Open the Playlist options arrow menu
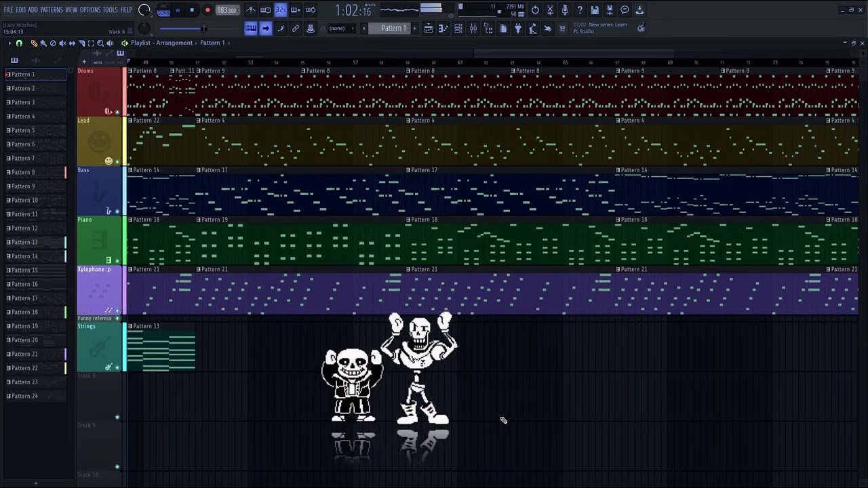 click(9, 43)
